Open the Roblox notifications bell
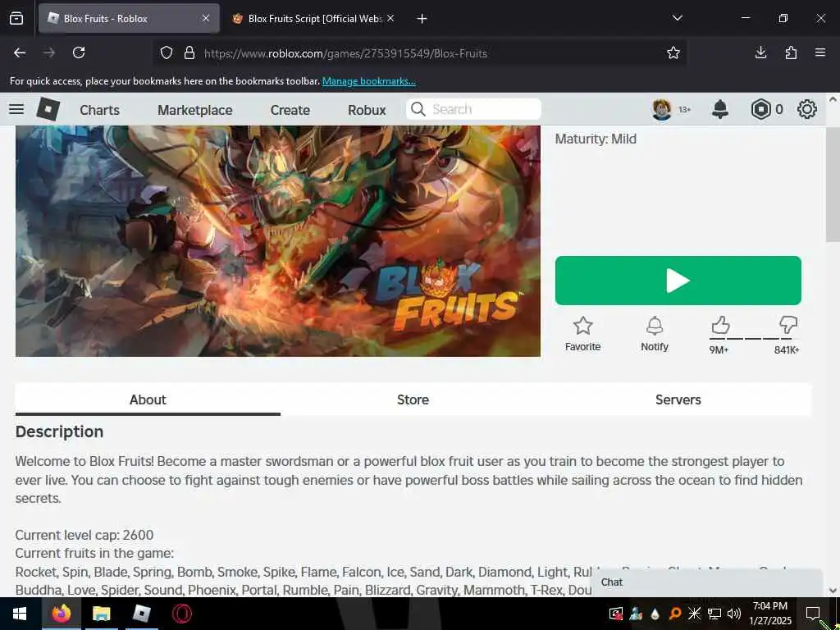The width and height of the screenshot is (840, 630). 720,109
